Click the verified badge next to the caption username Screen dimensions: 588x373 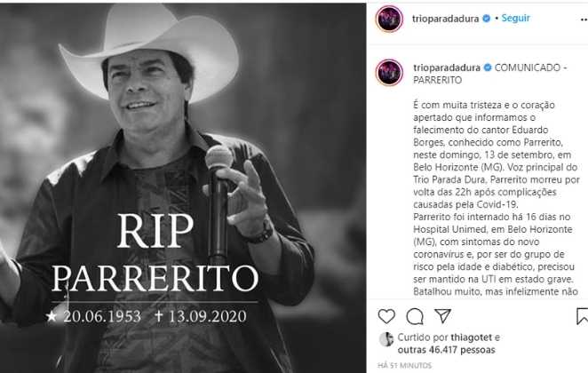[488, 67]
